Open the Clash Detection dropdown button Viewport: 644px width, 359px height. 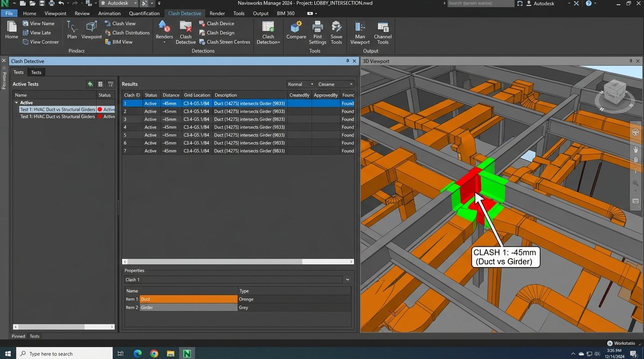[x=268, y=32]
